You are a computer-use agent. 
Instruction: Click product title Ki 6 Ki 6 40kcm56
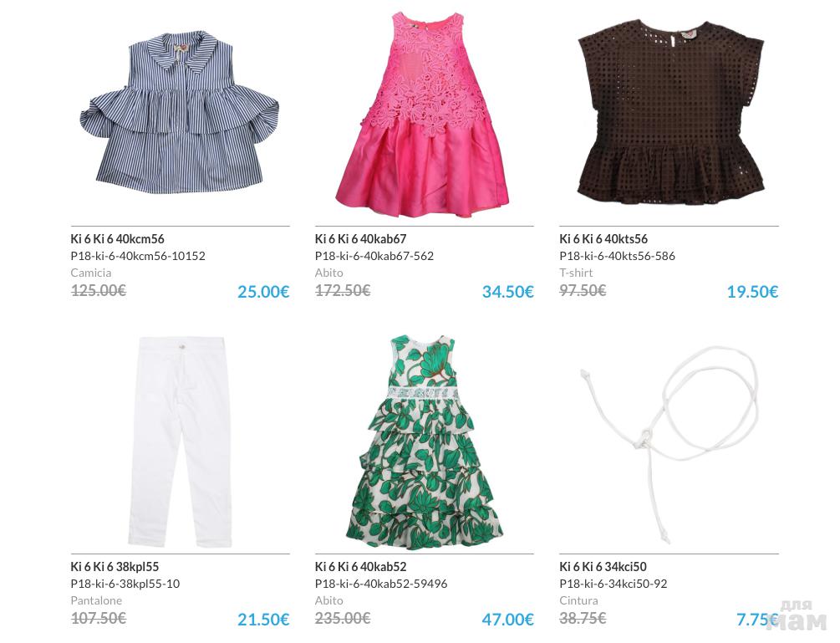117,239
